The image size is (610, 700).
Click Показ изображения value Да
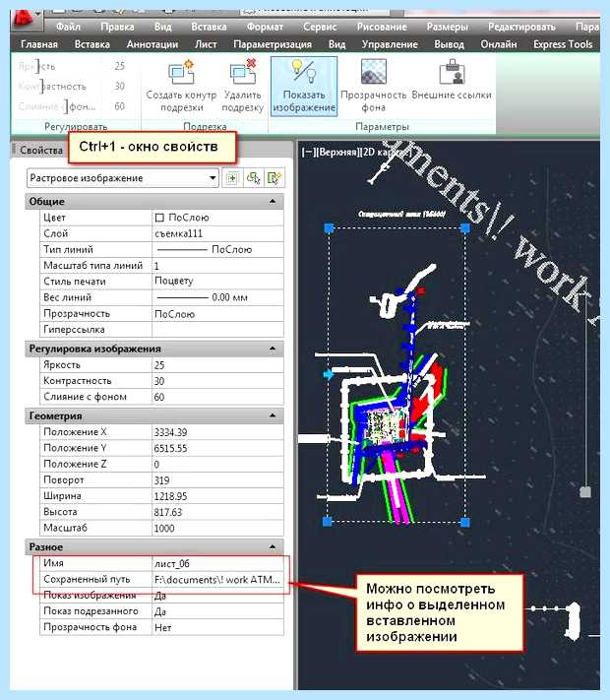tap(217, 596)
